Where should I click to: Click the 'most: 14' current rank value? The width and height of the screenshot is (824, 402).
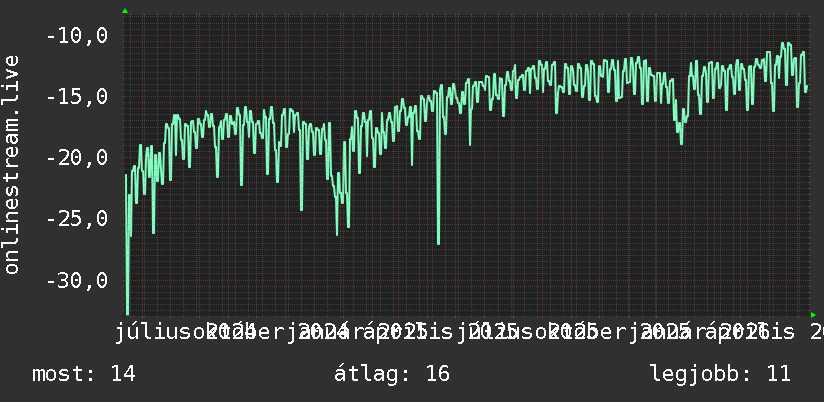(x=84, y=374)
